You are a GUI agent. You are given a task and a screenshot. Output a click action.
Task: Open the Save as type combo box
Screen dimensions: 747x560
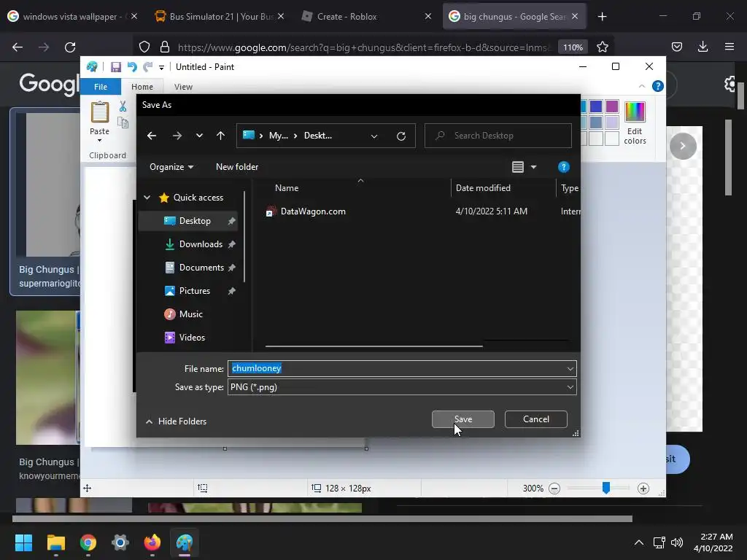[x=402, y=387]
